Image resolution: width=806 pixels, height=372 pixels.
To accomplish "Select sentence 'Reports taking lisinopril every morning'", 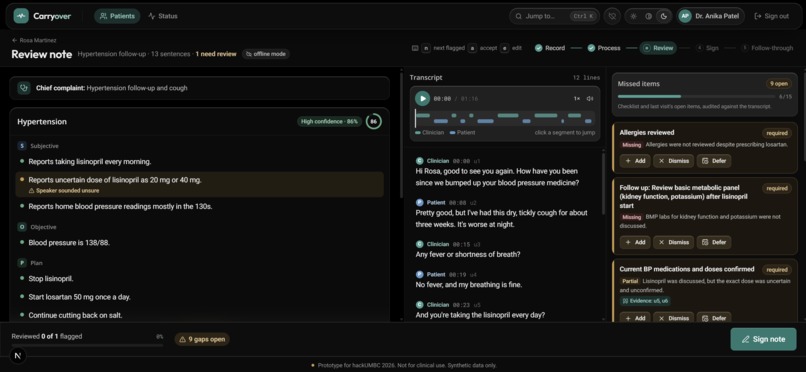I will (199, 161).
